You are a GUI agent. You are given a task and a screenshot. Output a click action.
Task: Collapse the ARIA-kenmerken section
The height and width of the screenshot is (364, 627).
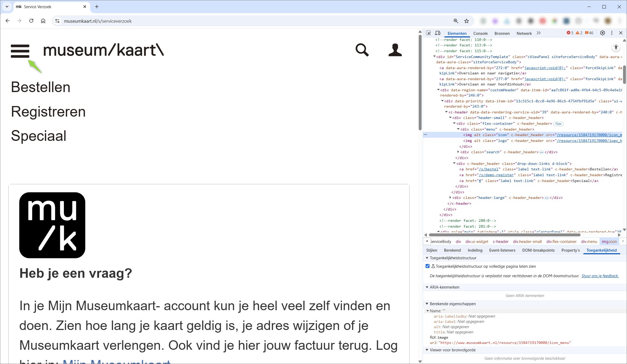coord(427,287)
